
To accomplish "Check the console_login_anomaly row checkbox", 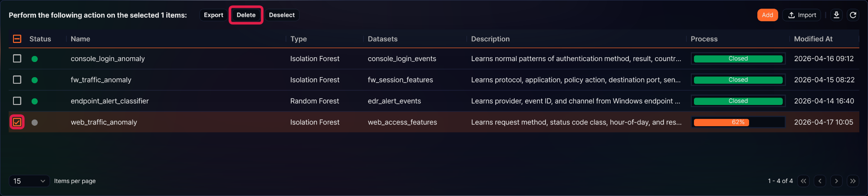I will [x=17, y=59].
